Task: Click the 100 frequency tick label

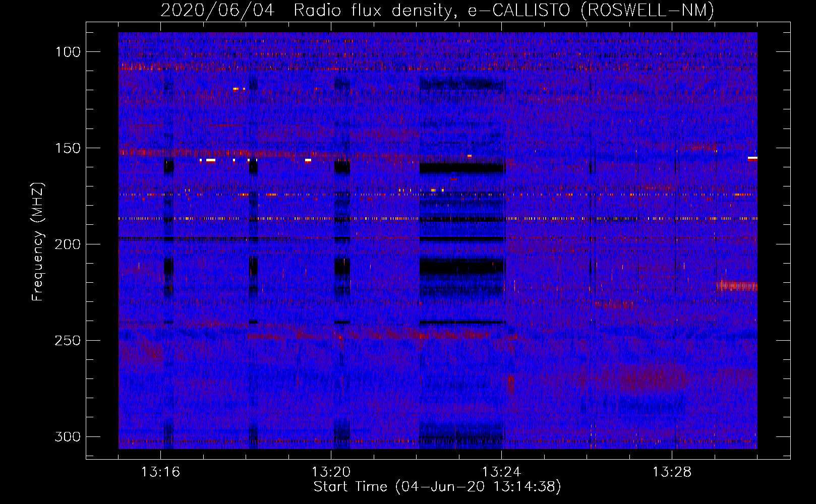Action: pyautogui.click(x=68, y=52)
